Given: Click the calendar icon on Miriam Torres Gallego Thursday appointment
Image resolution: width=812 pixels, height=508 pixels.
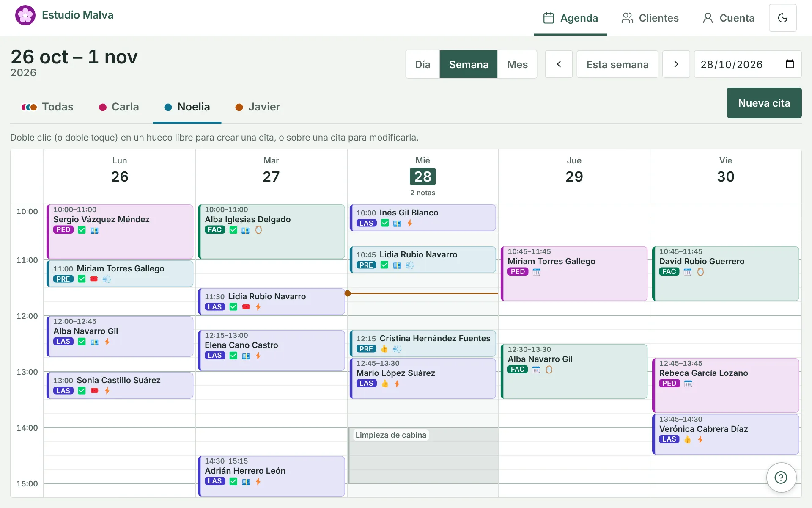Looking at the screenshot, I should [x=536, y=272].
